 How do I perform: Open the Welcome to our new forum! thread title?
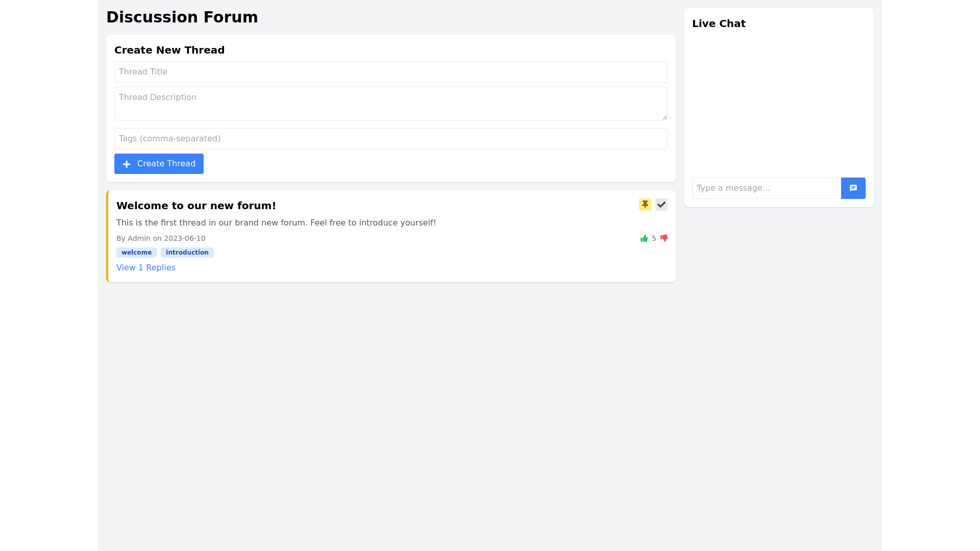point(196,206)
